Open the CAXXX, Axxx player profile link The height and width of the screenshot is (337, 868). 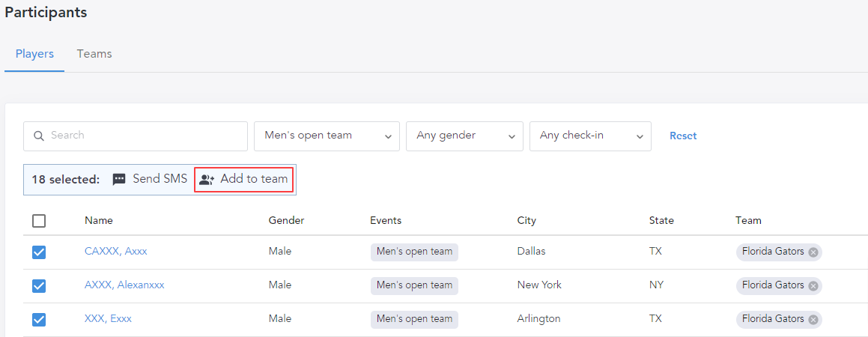[116, 252]
